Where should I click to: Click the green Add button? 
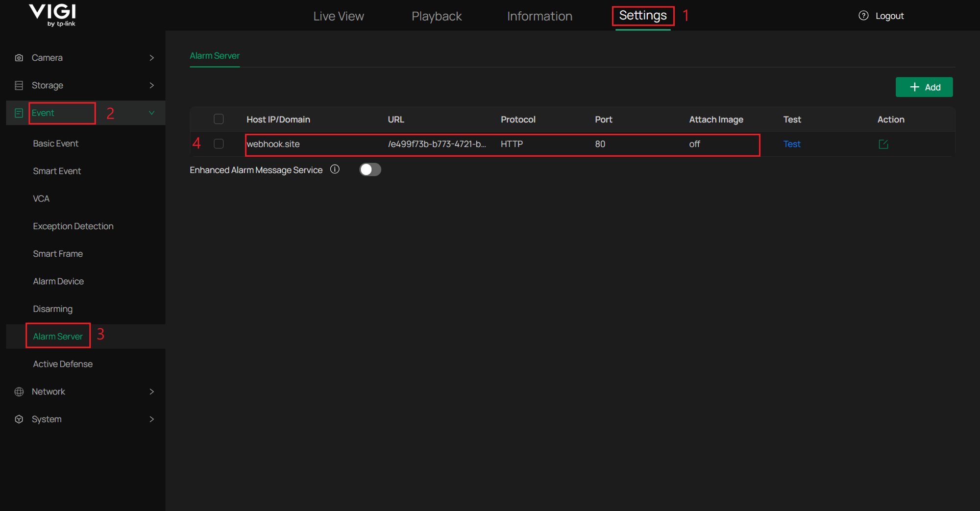pyautogui.click(x=924, y=87)
